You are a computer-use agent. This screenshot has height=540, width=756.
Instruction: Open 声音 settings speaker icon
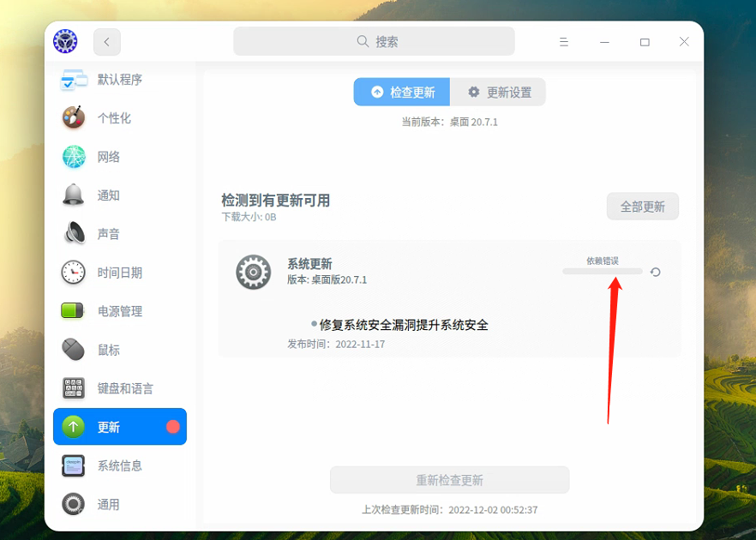pos(73,233)
